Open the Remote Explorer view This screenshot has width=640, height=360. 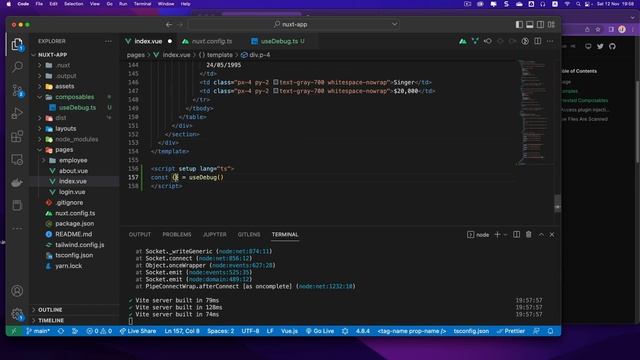point(17,160)
